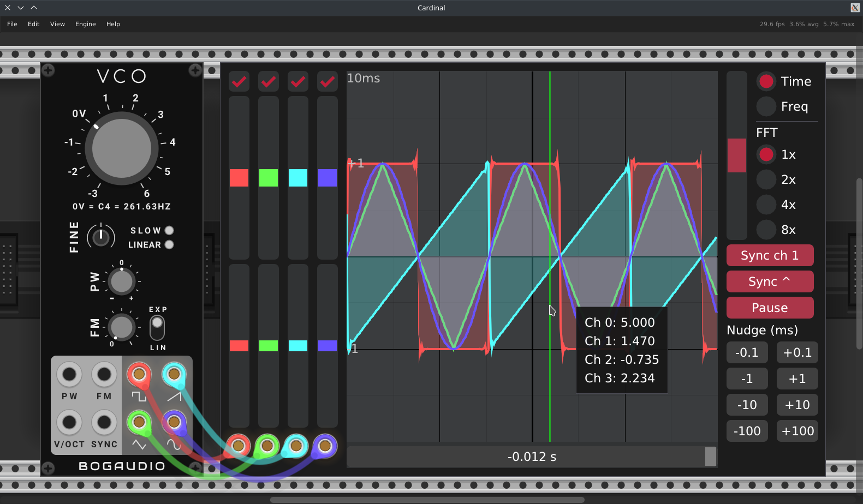The image size is (863, 504).
Task: Click the cyan scope input jack
Action: click(296, 446)
